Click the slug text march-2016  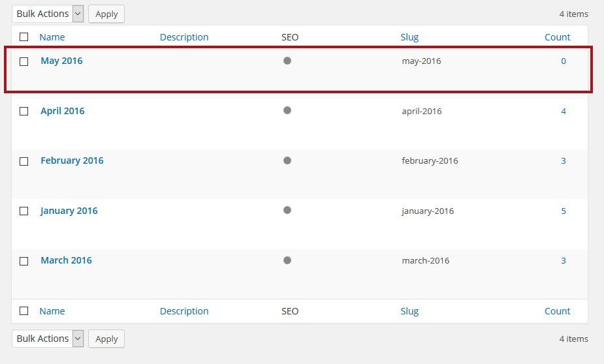426,260
